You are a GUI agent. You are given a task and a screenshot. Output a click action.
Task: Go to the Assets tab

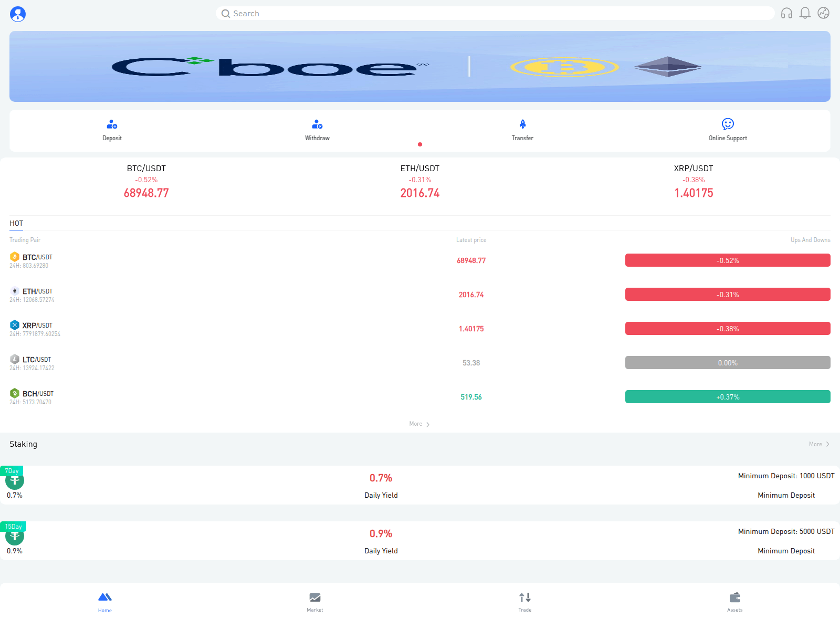click(735, 602)
